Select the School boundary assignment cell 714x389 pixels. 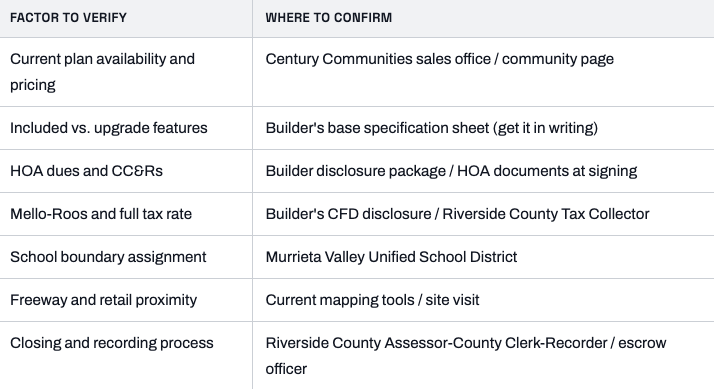pos(126,257)
